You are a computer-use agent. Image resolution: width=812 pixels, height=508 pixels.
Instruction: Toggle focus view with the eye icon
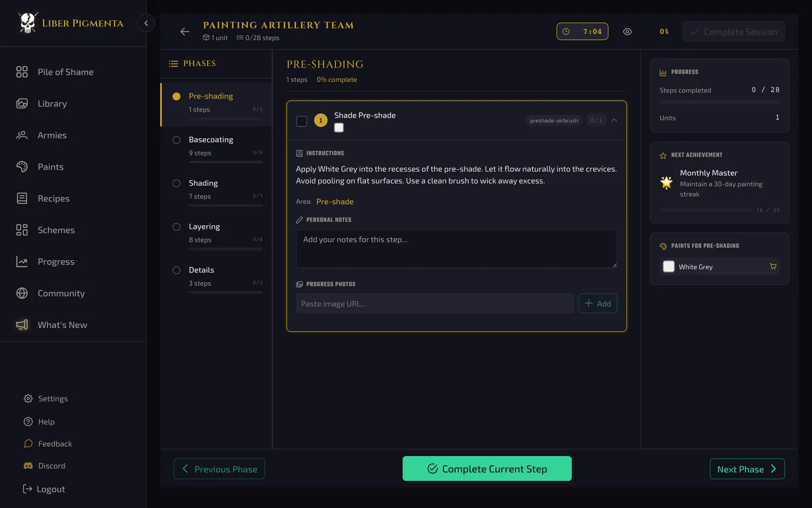pos(627,31)
